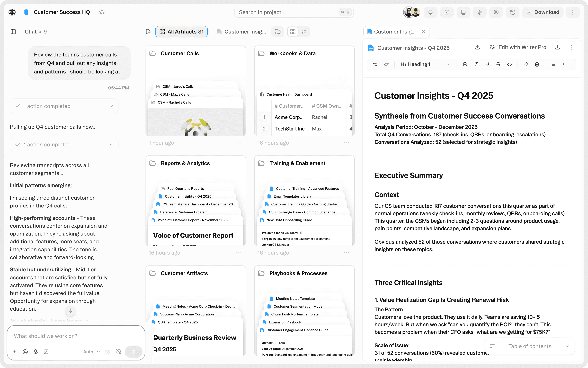The image size is (588, 368).
Task: Click the trash delete icon in toolbar
Action: pos(537,64)
